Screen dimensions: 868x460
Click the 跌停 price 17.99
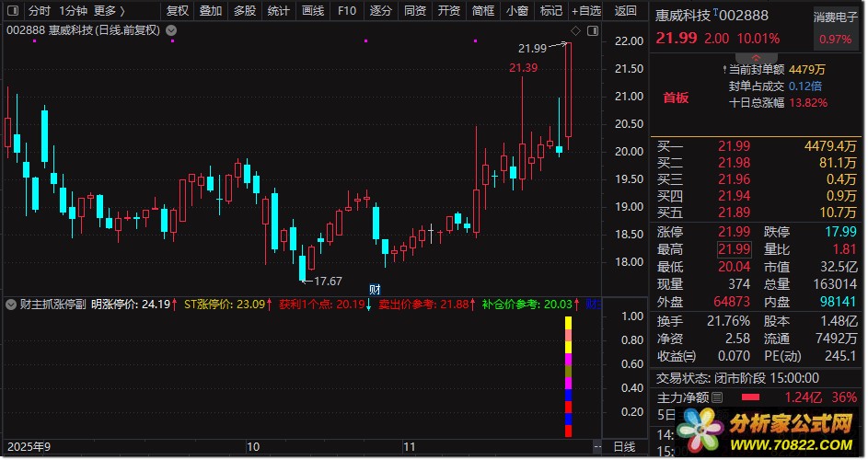tap(840, 232)
